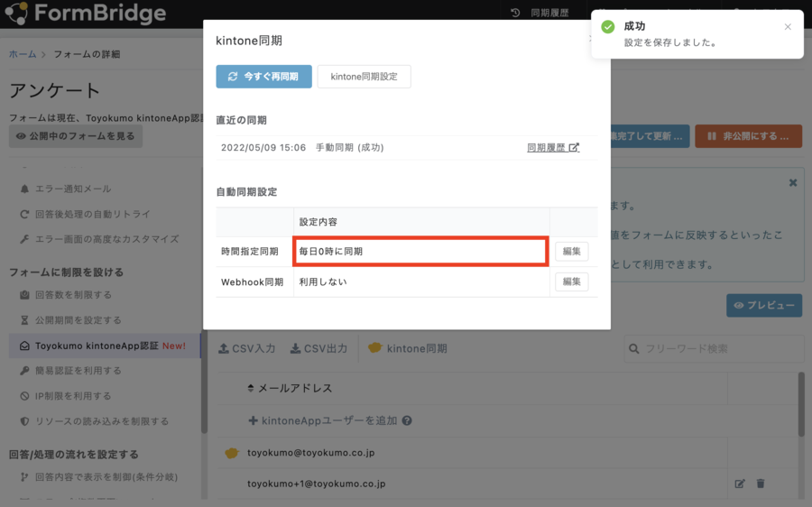The width and height of the screenshot is (812, 507).
Task: Click kintone同期 in the background toolbar
Action: (x=408, y=348)
